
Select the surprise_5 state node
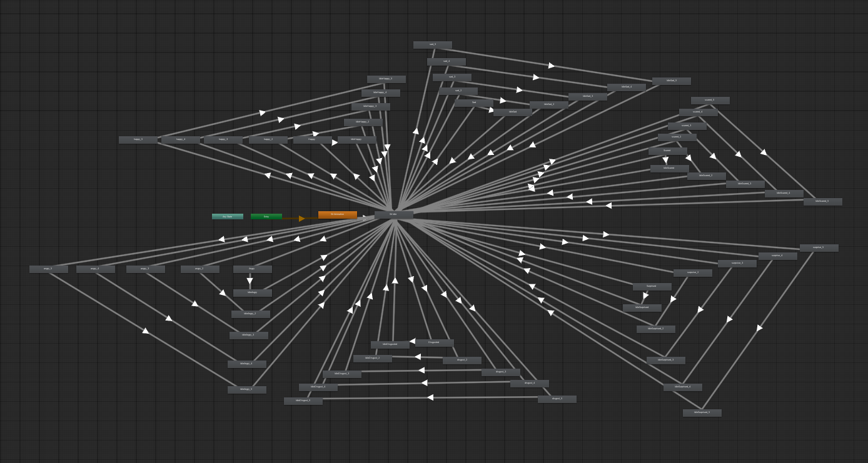819,248
